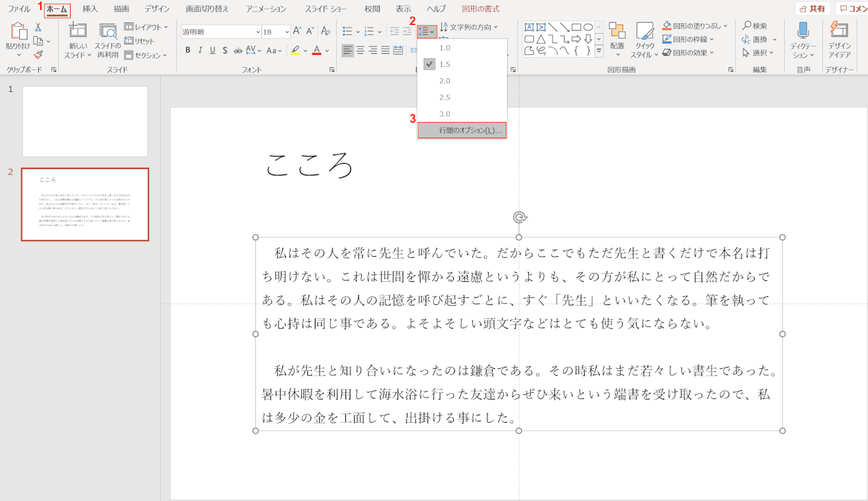Viewport: 868px width, 501px height.
Task: Select the triangle shape in the shapes gallery
Action: [540, 39]
